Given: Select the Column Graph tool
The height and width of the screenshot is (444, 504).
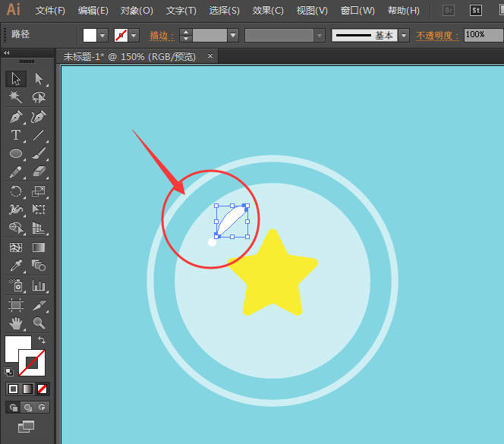Looking at the screenshot, I should pyautogui.click(x=39, y=285).
